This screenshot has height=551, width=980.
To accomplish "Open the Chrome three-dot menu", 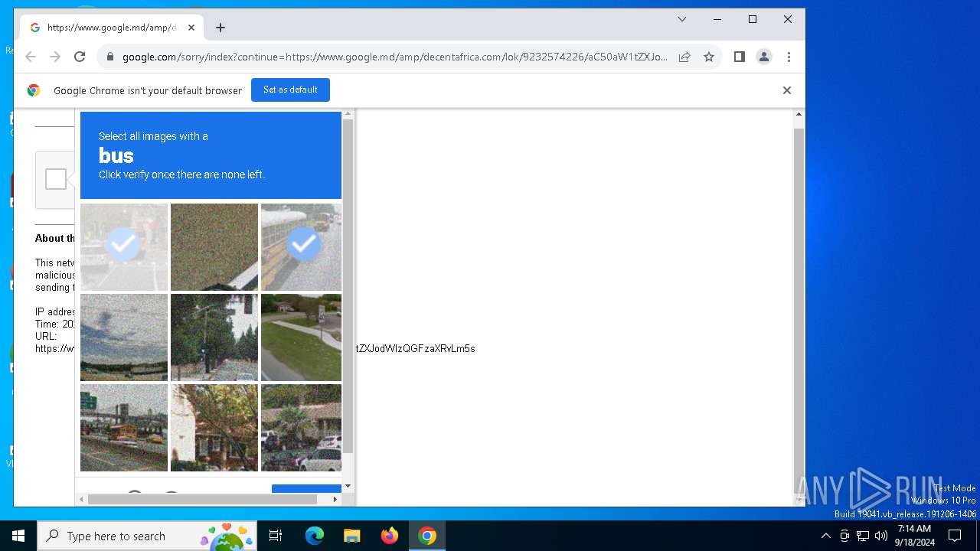I will click(x=789, y=57).
